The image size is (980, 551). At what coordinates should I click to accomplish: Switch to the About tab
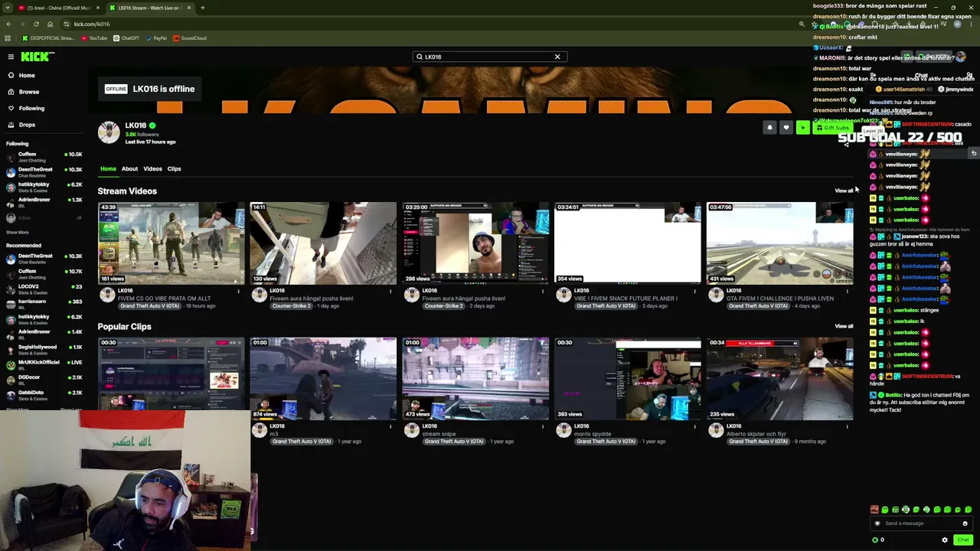[129, 168]
